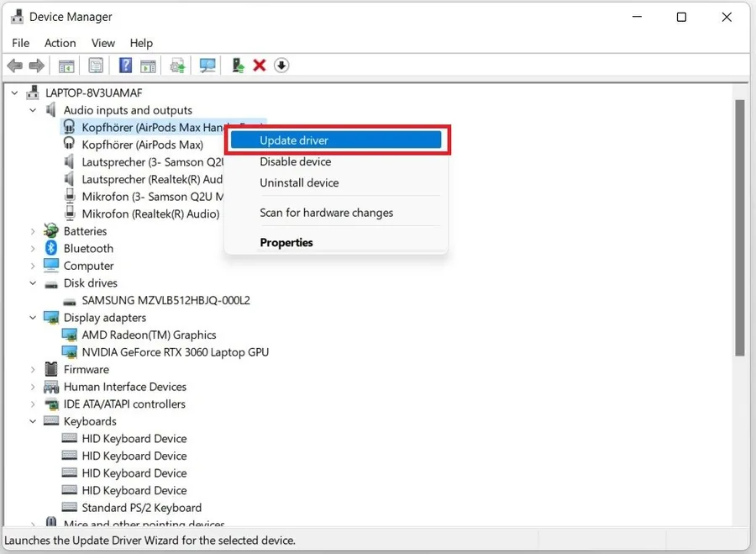The height and width of the screenshot is (554, 756).
Task: Open the Action menu
Action: coord(60,43)
